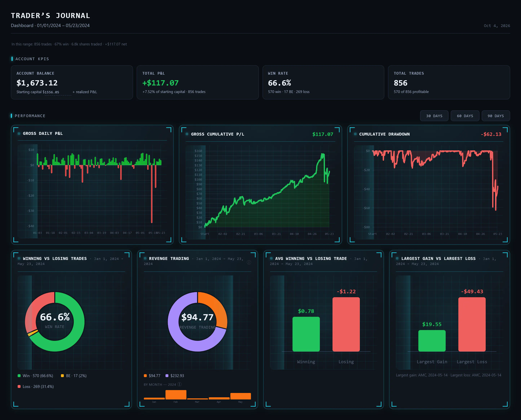521x420 pixels.
Task: Click the yellow BE · 17 legend swatch
Action: pyautogui.click(x=62, y=376)
